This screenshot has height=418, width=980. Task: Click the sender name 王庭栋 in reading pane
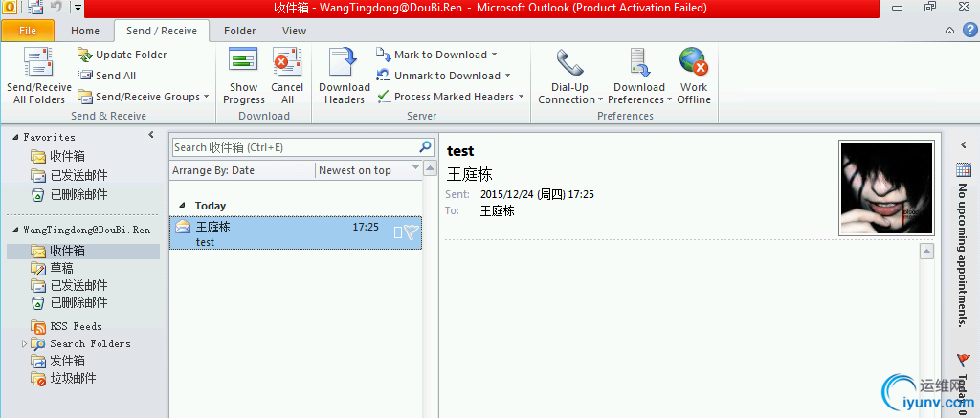[x=469, y=174]
